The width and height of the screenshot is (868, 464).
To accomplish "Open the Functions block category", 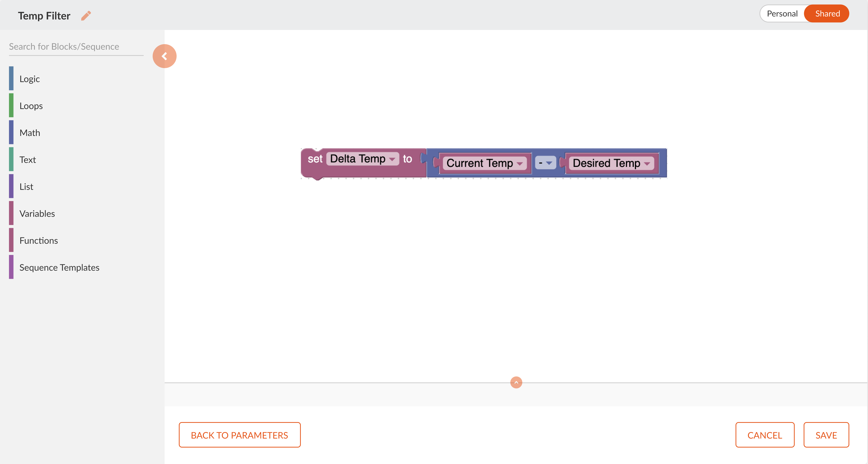I will [x=77, y=241].
